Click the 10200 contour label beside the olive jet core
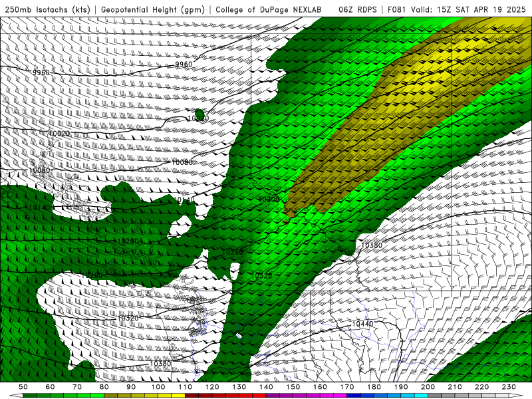 pos(269,199)
